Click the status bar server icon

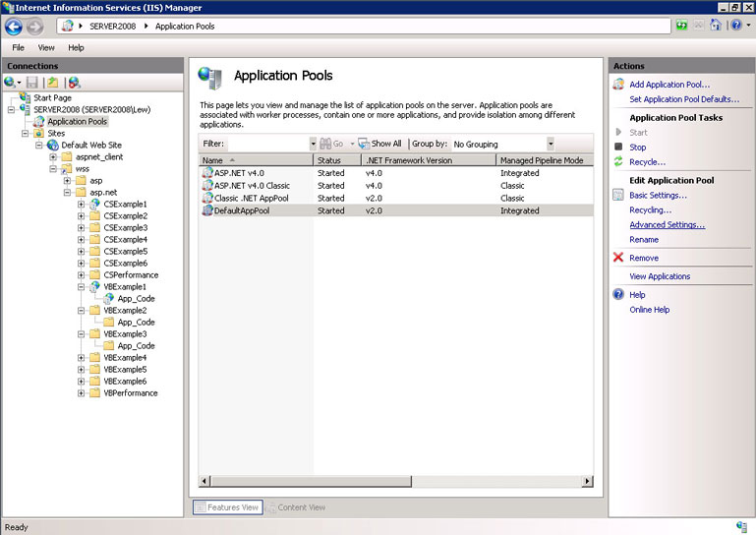tap(741, 526)
